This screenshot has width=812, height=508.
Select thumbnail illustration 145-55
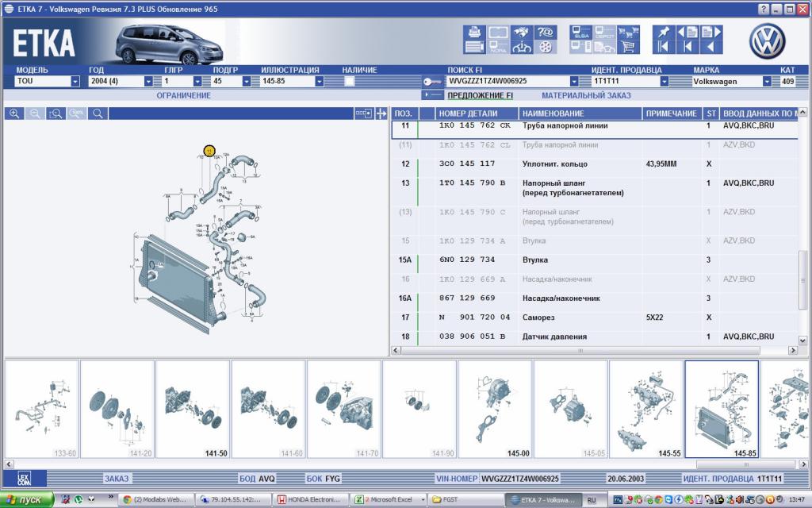coord(646,410)
